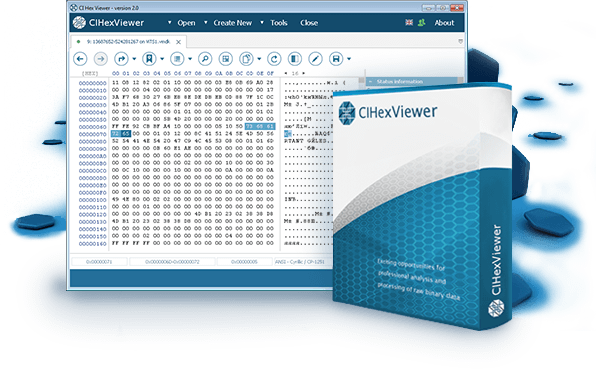This screenshot has height=369, width=596.
Task: Click the column header 00 above the hex data
Action: [x=116, y=73]
